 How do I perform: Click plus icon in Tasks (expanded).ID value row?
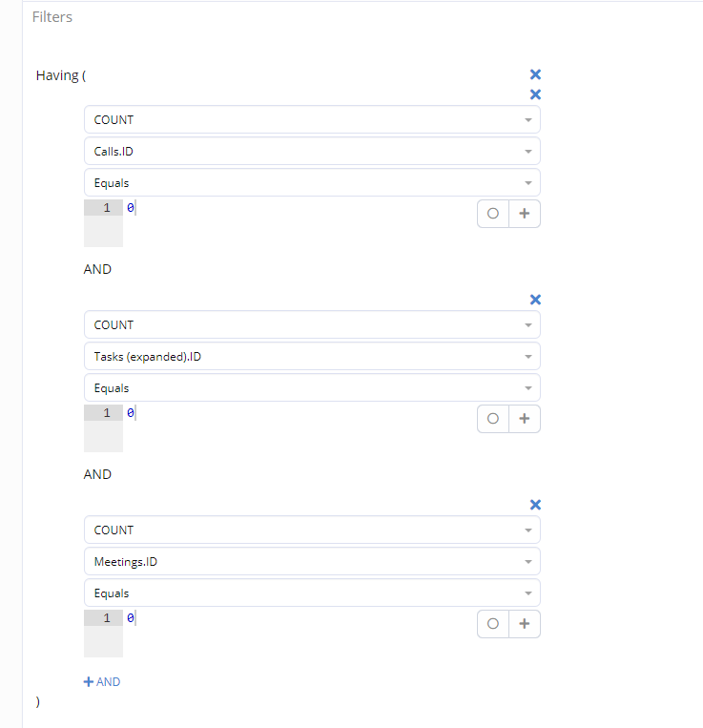[x=524, y=419]
